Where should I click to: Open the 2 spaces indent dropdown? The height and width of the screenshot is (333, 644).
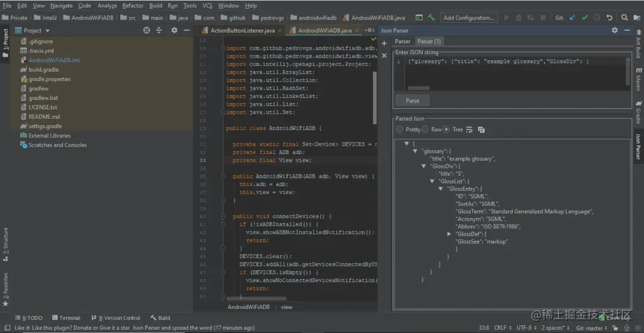point(556,328)
